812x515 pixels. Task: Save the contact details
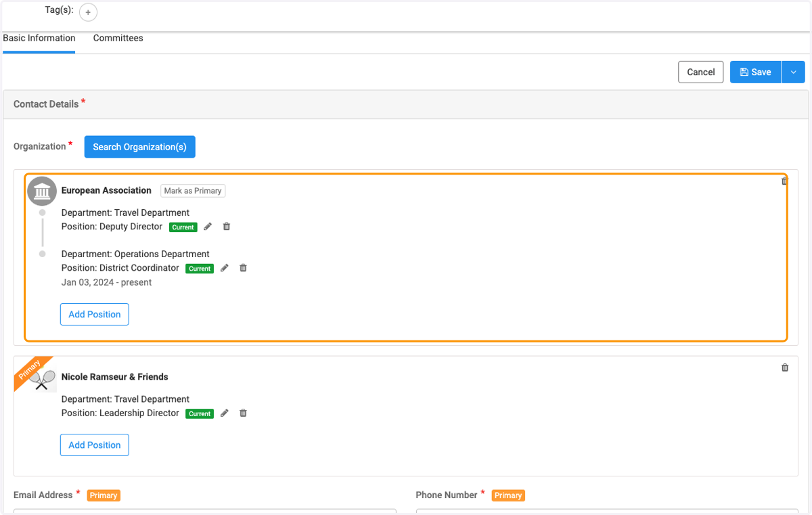(756, 72)
